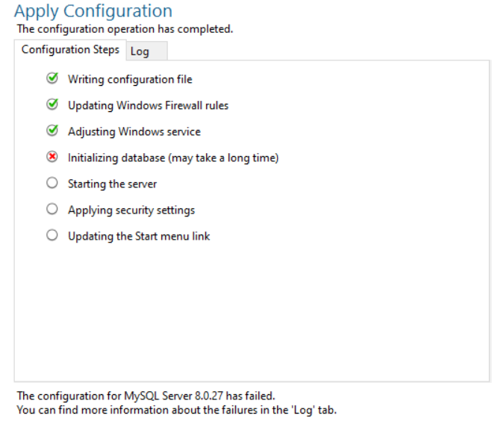Select the Writing configuration file step text
The height and width of the screenshot is (436, 504).
(x=130, y=79)
